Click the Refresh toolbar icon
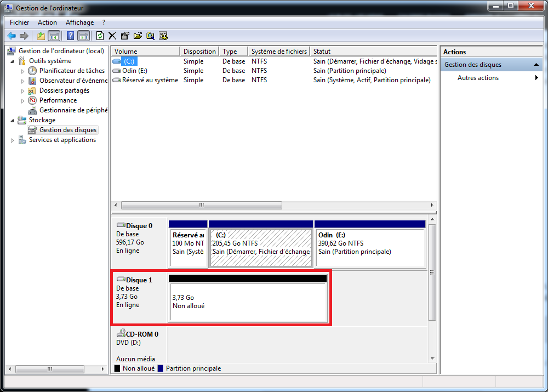 pos(100,36)
